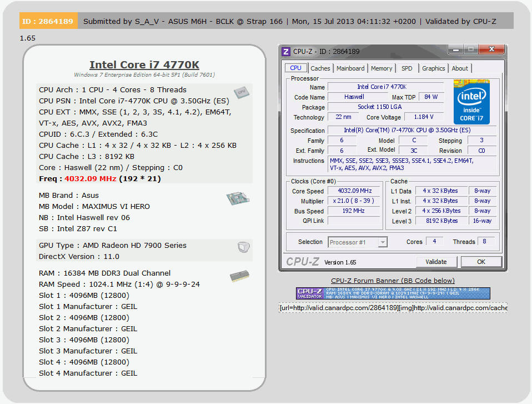Click the MB Model : MAXIMUS VI HERO line
The height and width of the screenshot is (404, 532).
[x=94, y=206]
